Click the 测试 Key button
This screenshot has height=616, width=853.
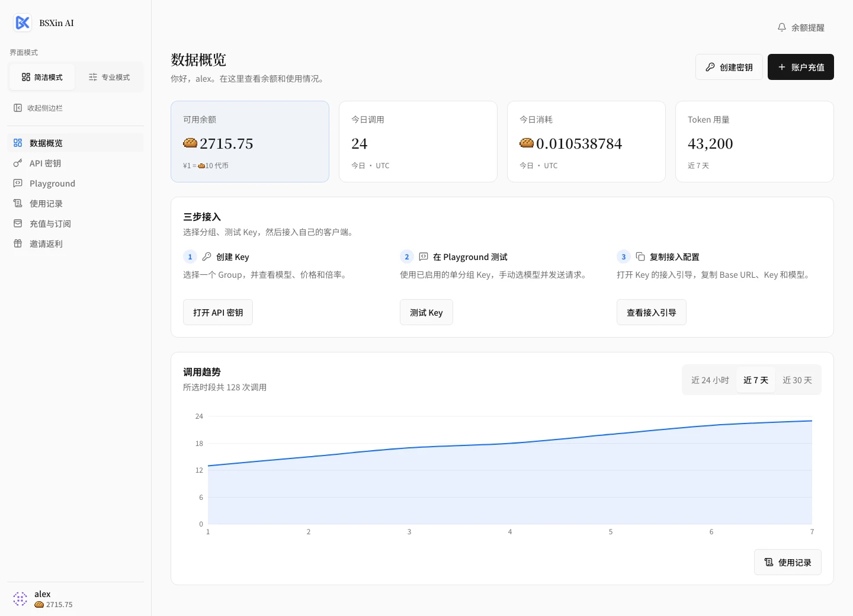click(x=426, y=312)
